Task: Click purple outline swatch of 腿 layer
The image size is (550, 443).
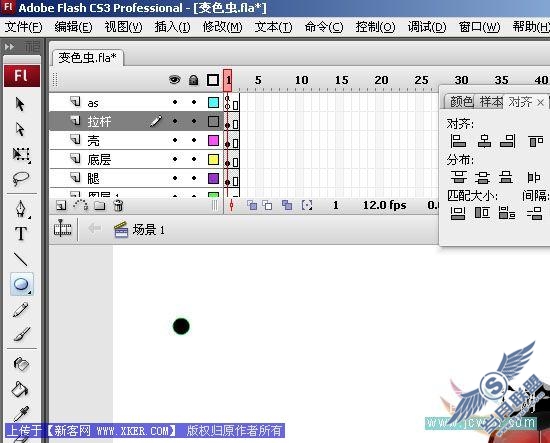Action: [x=213, y=178]
